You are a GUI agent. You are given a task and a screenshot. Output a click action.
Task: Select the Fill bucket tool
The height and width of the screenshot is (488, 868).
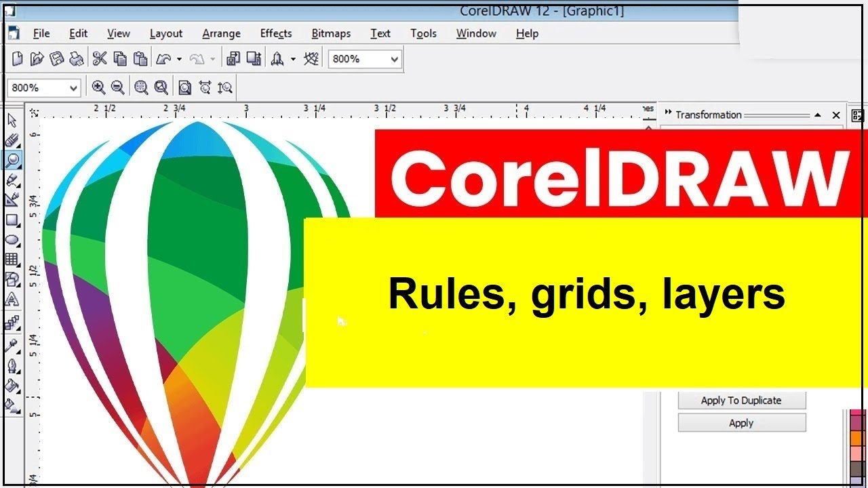pos(12,386)
